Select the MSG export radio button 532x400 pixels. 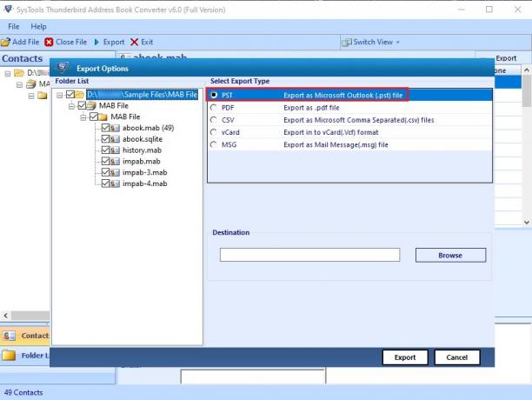214,144
